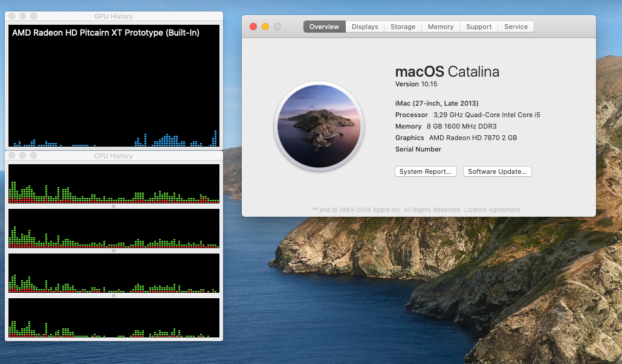The height and width of the screenshot is (364, 622).
Task: Open the Displays tab
Action: tap(364, 27)
